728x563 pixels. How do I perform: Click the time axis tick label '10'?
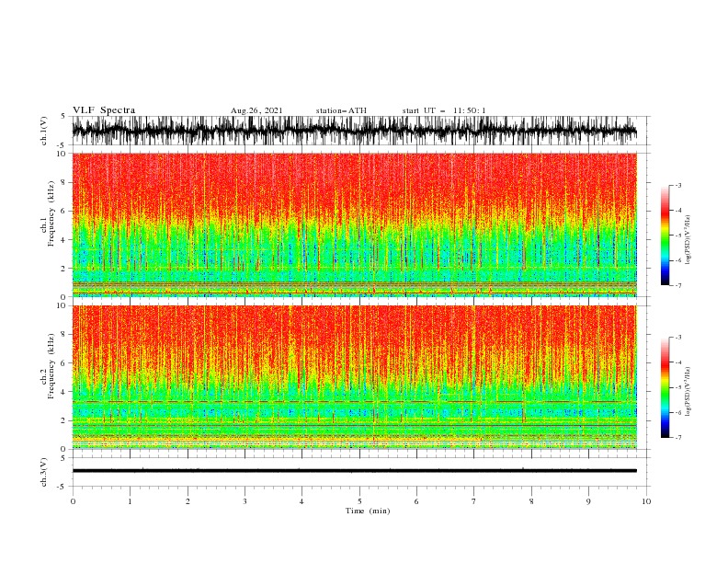[x=646, y=501]
